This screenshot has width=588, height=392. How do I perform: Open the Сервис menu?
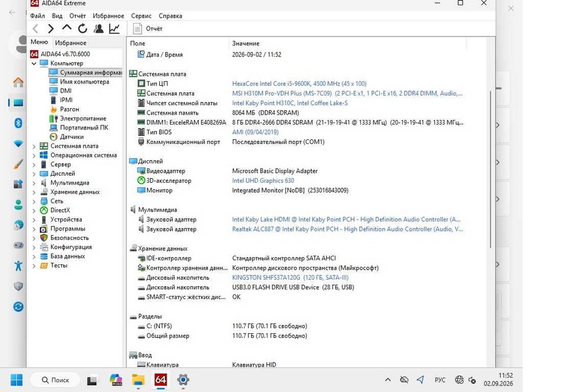(141, 16)
